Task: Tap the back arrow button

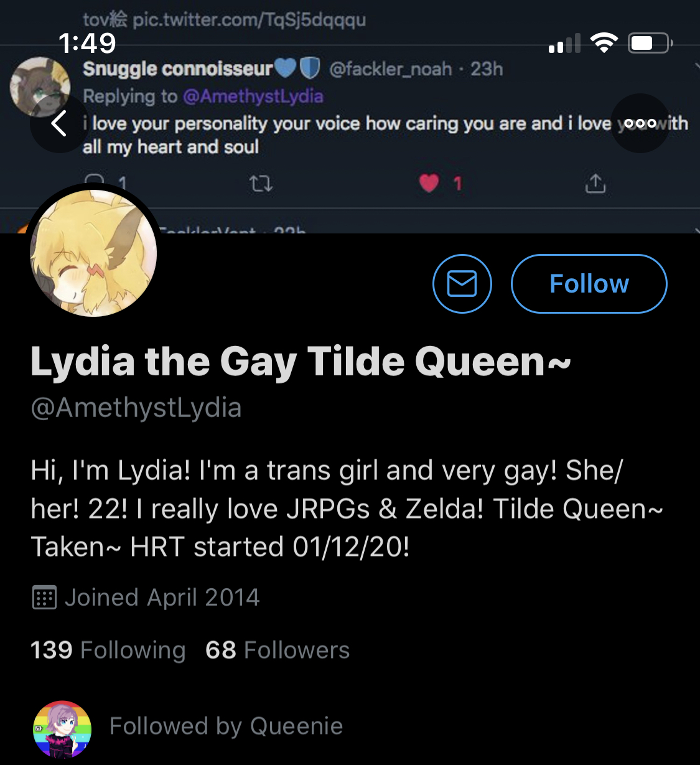Action: tap(60, 123)
